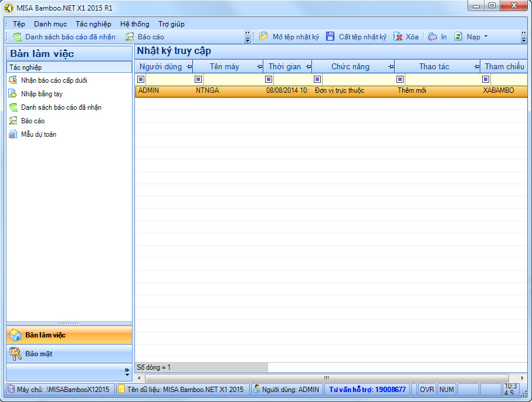Open the filter operator for Người dùng column
532x402 pixels.
(141, 79)
